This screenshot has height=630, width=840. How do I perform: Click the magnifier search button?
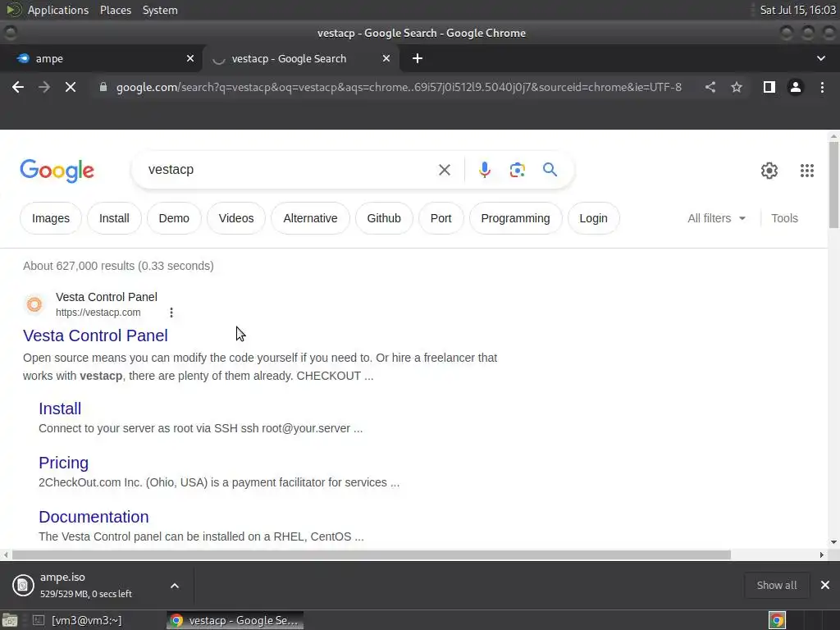pos(550,170)
